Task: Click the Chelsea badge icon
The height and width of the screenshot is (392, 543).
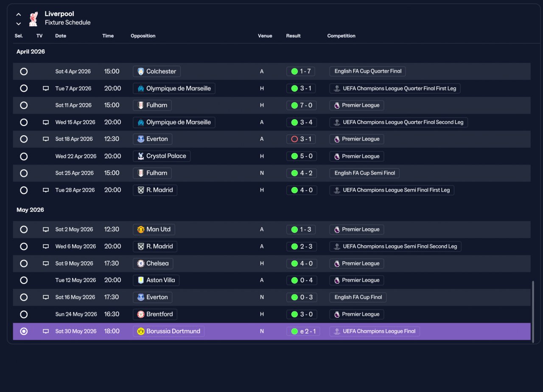Action: pos(141,263)
